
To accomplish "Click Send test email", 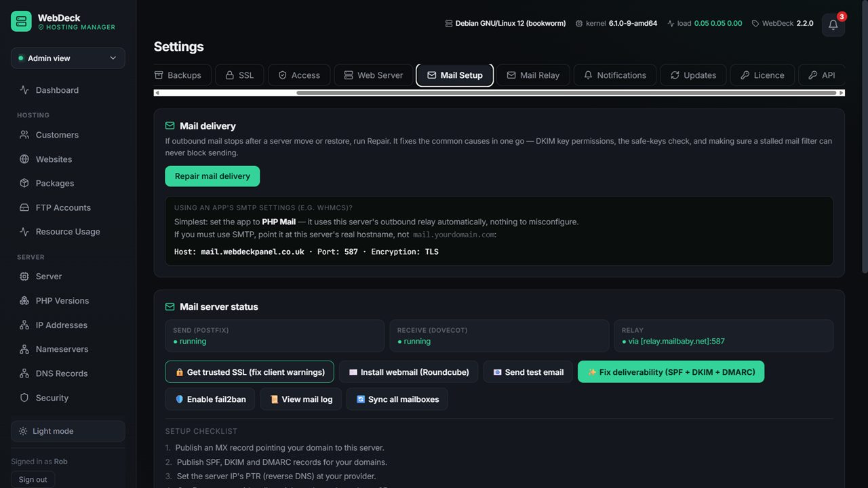I will tap(528, 372).
